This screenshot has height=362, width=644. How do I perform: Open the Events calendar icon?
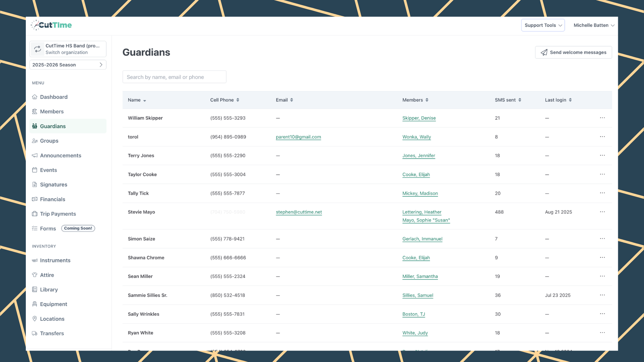point(35,170)
